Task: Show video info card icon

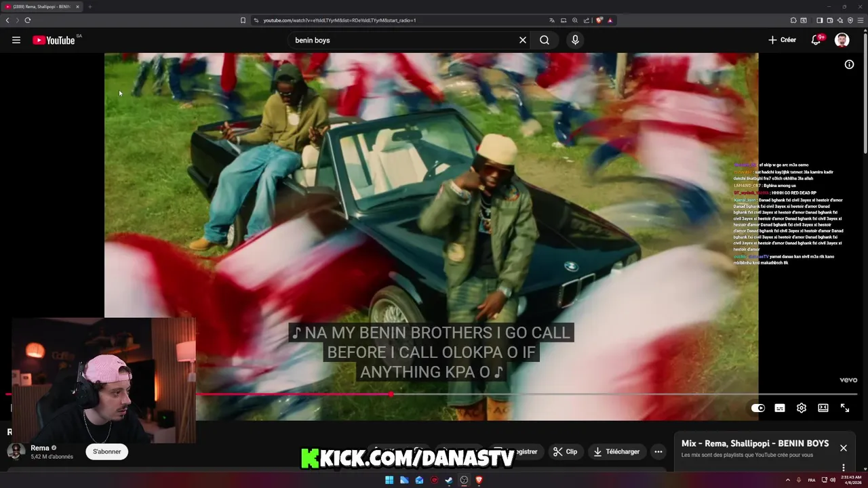Action: [849, 64]
